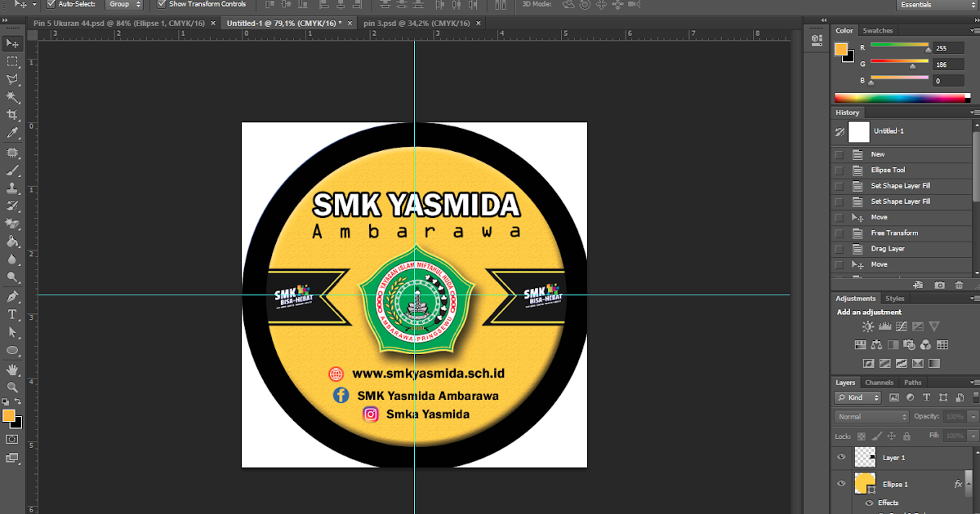Open the Layers panel flyout menu
980x514 pixels.
click(x=974, y=383)
